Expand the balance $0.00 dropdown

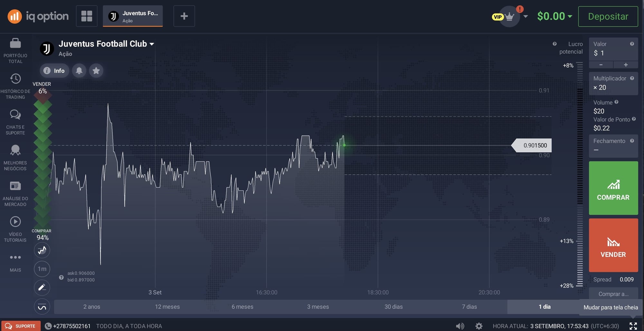coord(570,16)
